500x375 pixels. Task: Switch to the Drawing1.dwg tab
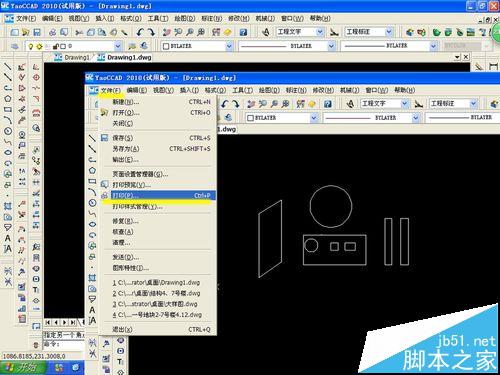coord(125,57)
